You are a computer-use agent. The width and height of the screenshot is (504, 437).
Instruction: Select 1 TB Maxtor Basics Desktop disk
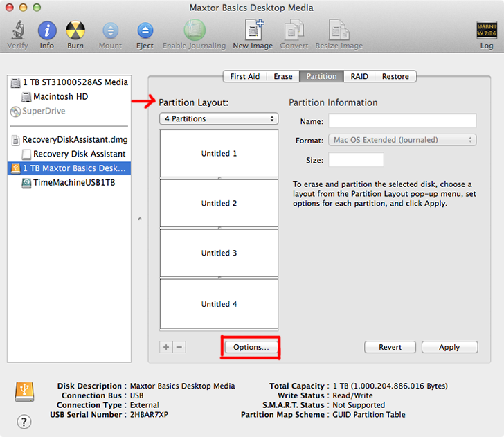[x=69, y=168]
